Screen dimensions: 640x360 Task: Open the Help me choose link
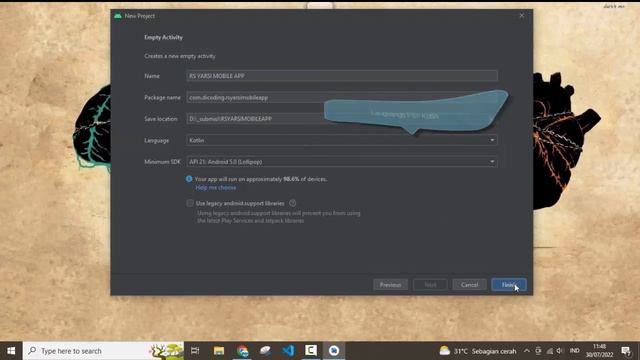[216, 188]
